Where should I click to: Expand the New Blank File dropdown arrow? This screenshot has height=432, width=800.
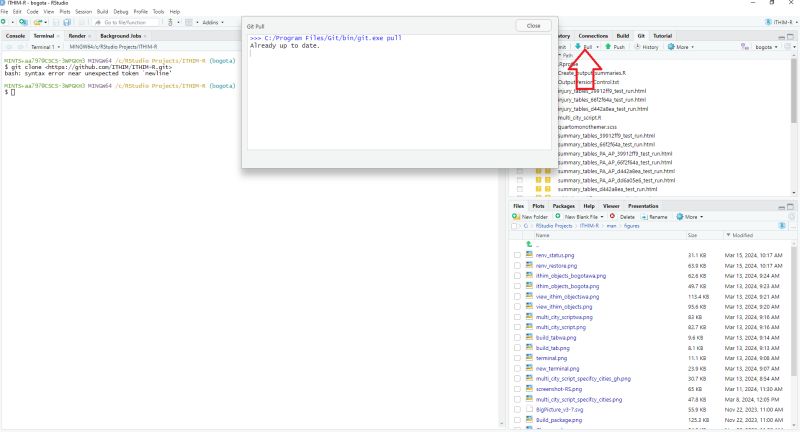(602, 217)
